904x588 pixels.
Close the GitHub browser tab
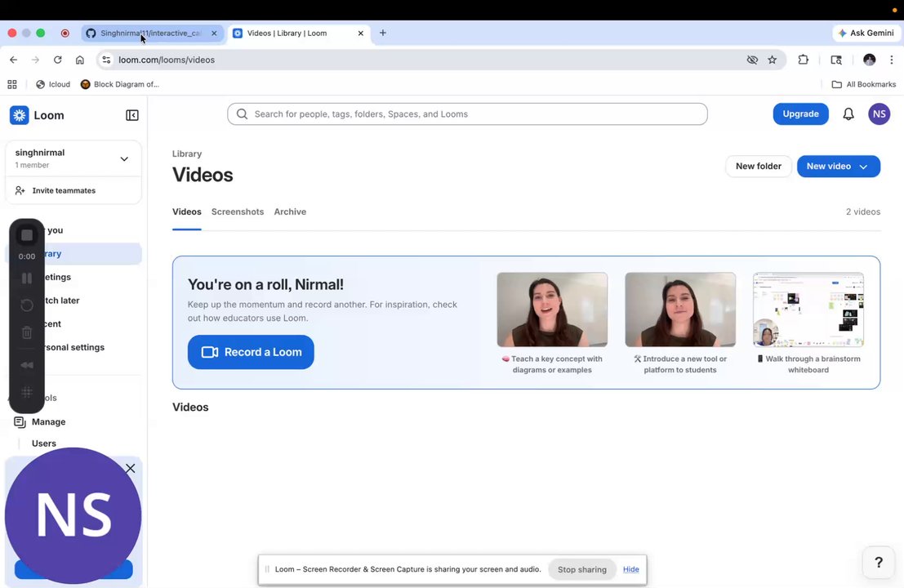pyautogui.click(x=214, y=33)
